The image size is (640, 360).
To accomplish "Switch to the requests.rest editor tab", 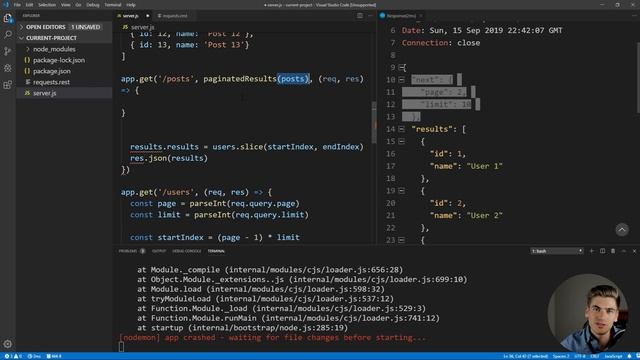I will [x=175, y=16].
